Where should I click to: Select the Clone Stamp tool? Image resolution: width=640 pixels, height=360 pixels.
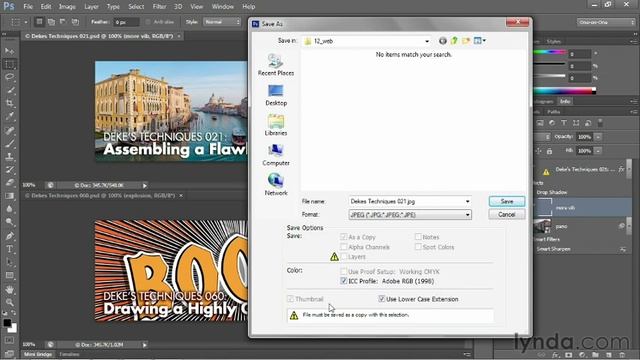tap(10, 156)
